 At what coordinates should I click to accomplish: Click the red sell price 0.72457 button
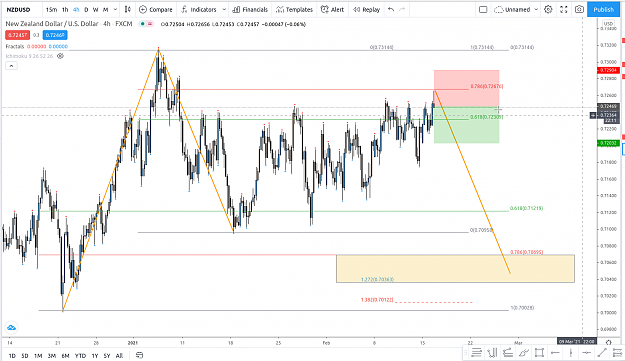[17, 35]
